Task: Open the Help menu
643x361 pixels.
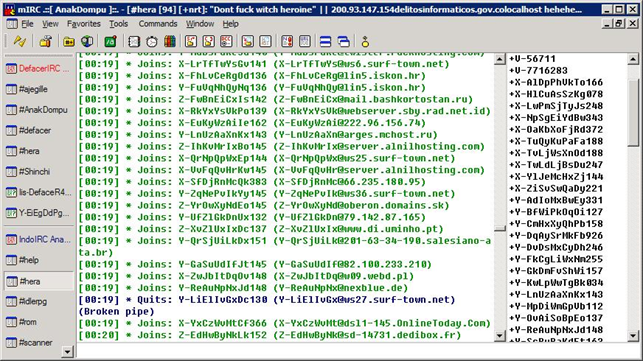Action: pyautogui.click(x=230, y=24)
